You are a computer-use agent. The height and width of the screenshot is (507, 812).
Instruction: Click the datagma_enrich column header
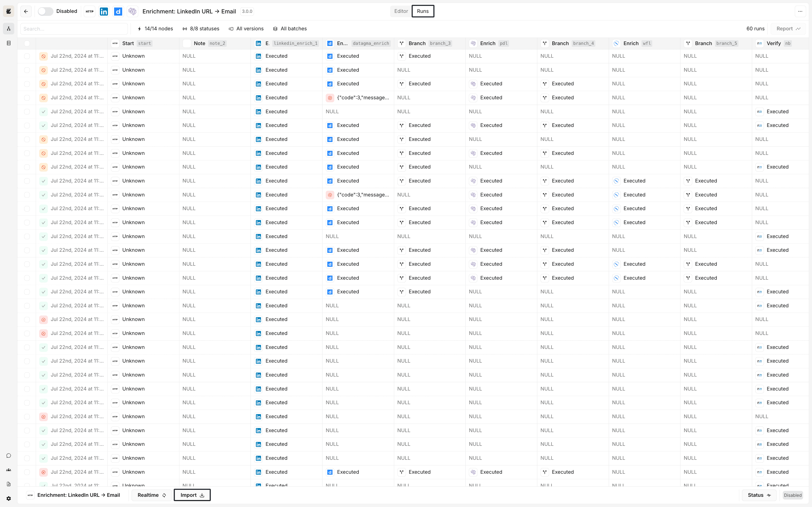[358, 43]
